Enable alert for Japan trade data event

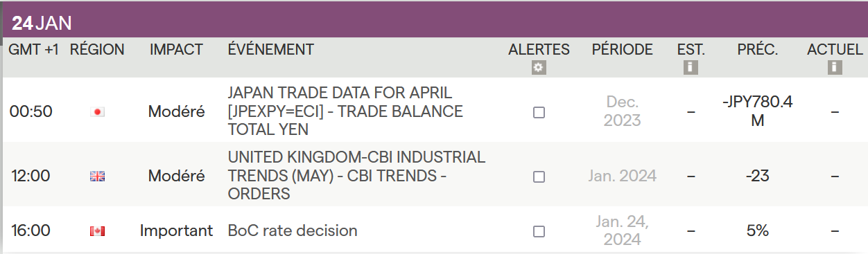point(539,112)
